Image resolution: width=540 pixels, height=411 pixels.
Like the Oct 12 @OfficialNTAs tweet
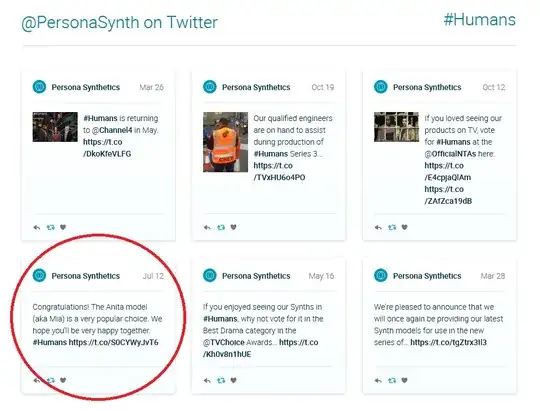[404, 227]
